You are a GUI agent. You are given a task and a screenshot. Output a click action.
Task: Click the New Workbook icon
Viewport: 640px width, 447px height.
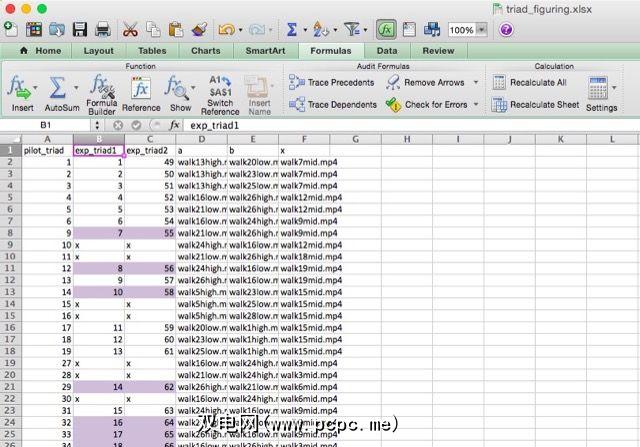pos(11,29)
